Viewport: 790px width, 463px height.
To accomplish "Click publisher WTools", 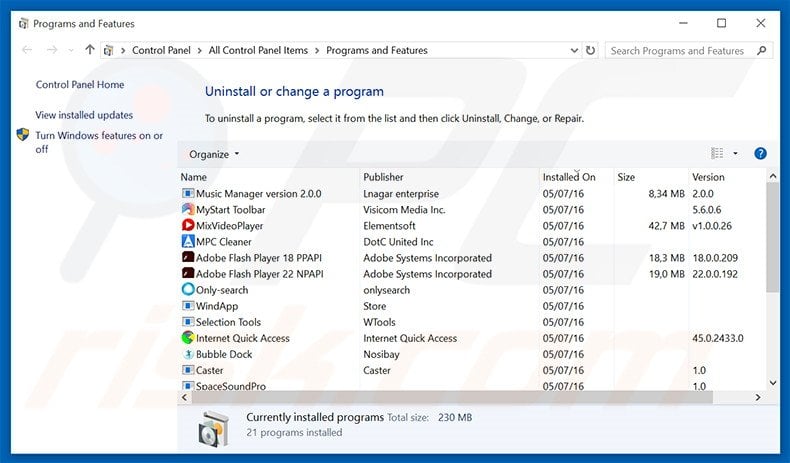I will tap(379, 322).
